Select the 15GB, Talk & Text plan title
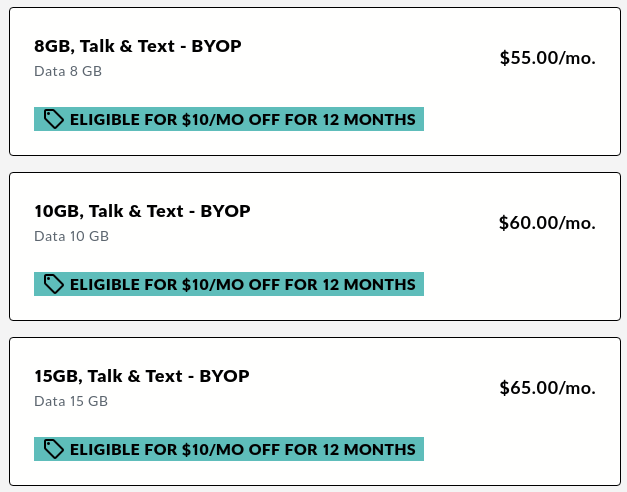This screenshot has height=492, width=627. coord(141,376)
